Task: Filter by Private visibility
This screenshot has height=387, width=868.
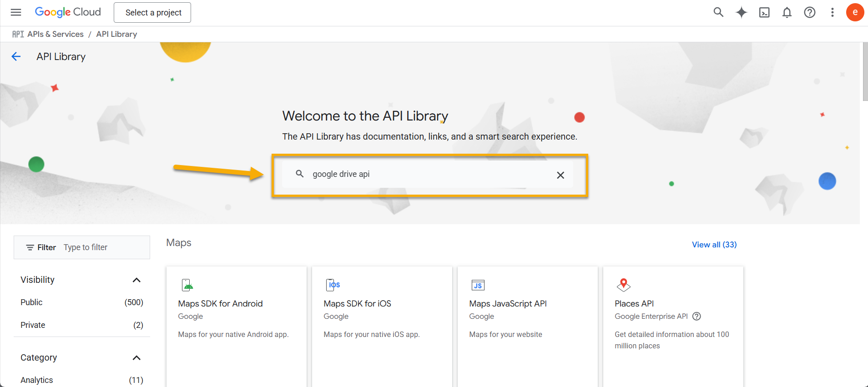Action: point(82,325)
